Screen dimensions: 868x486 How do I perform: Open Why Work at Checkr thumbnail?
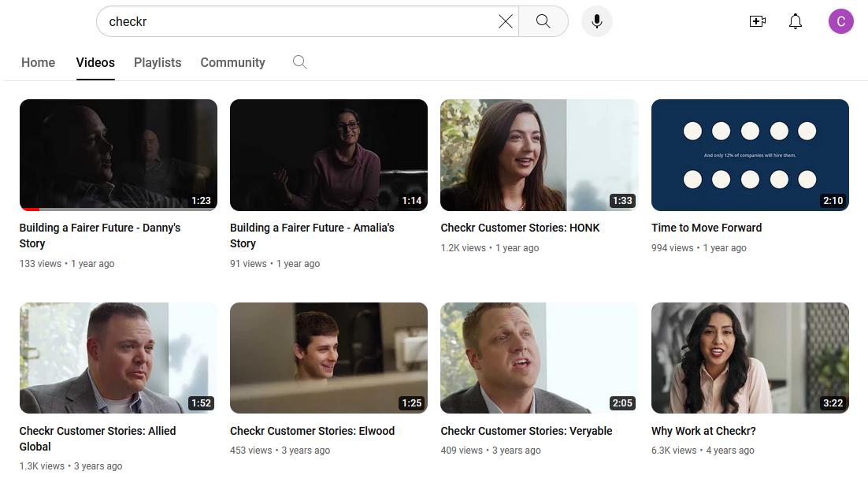pos(750,358)
